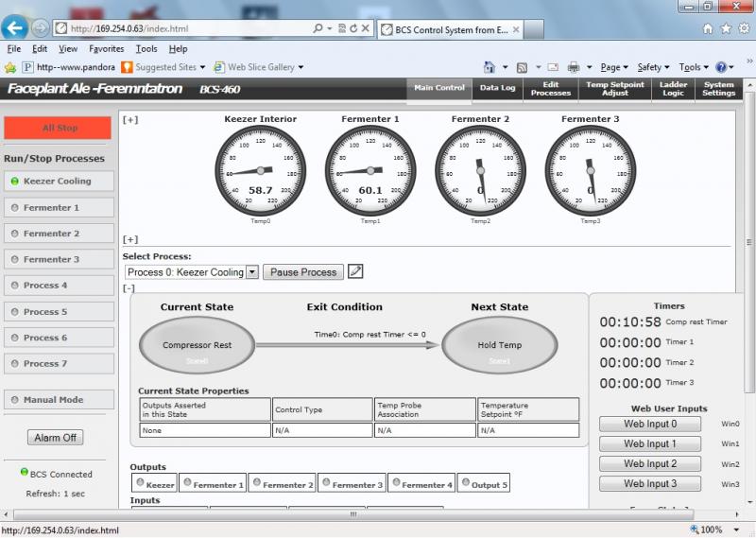
Task: Click the Alarm Off button
Action: point(55,438)
